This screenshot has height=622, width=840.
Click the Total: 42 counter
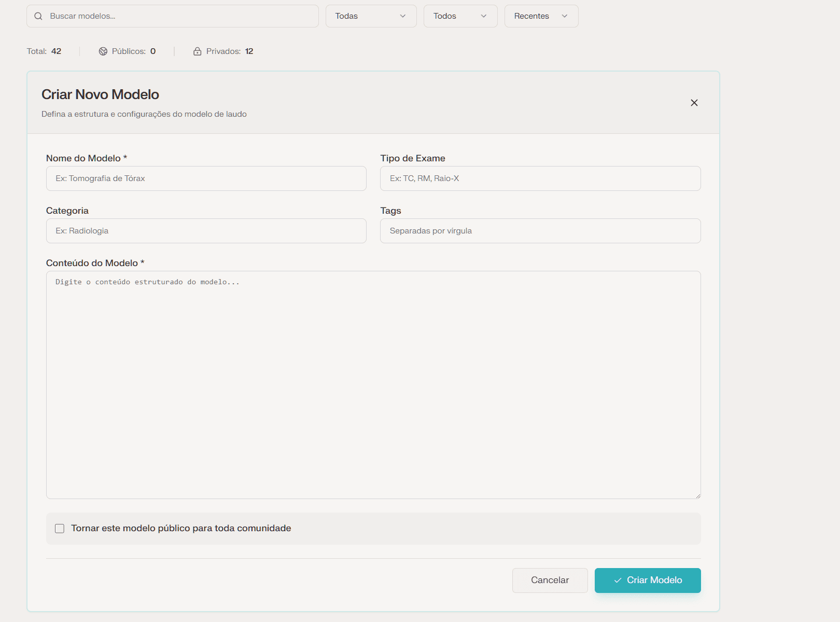click(x=44, y=51)
